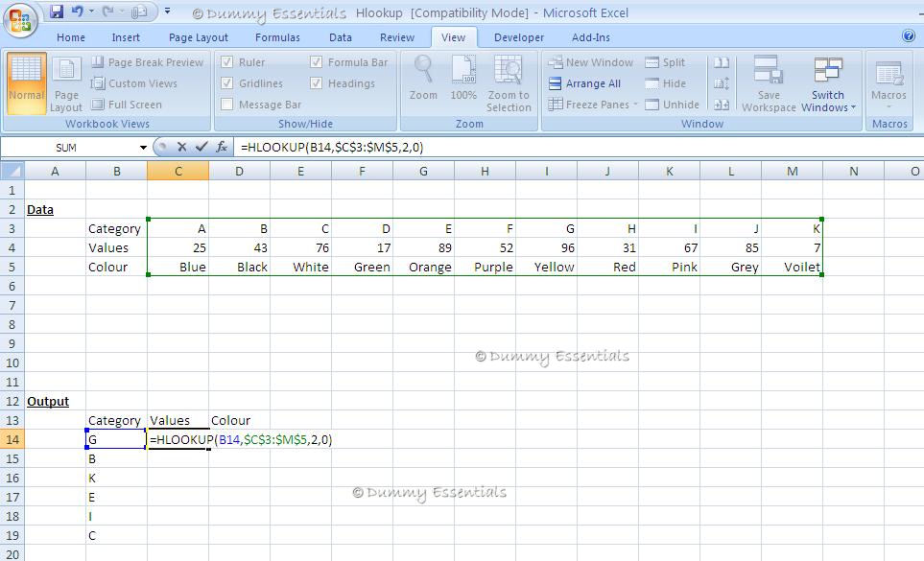Hide the current window

pyautogui.click(x=665, y=83)
